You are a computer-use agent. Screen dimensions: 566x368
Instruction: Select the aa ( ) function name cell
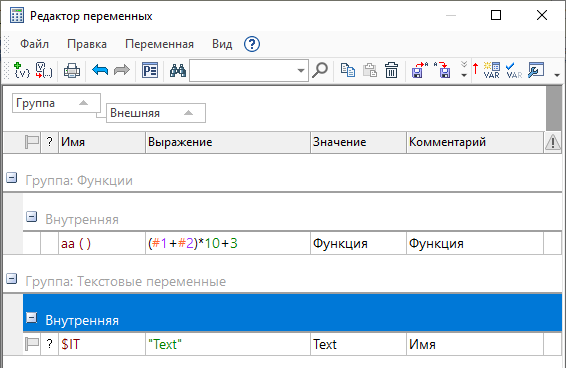coord(102,243)
